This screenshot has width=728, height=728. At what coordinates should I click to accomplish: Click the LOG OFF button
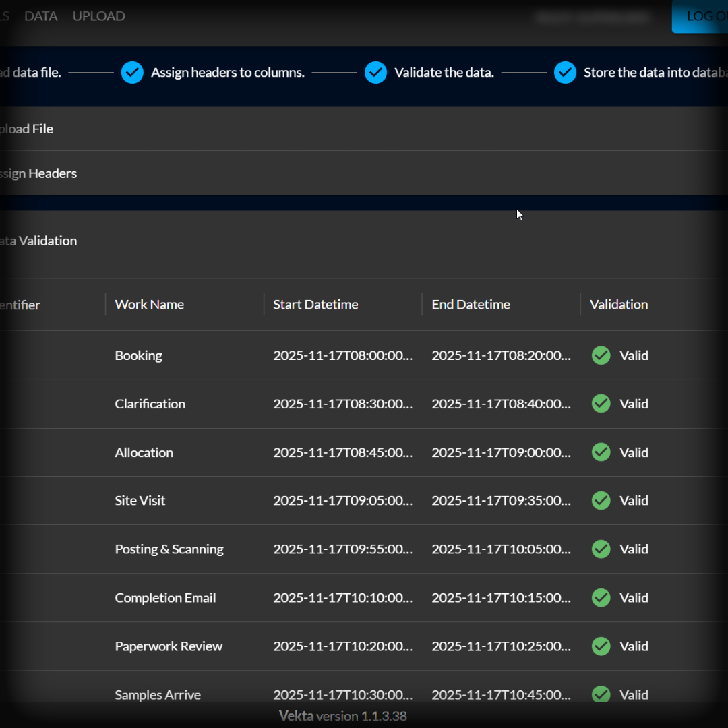pos(704,18)
